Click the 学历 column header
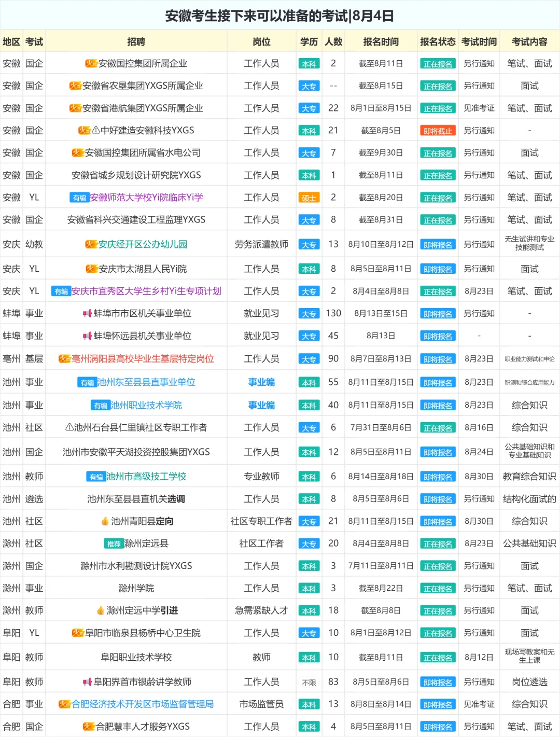560x737 pixels. pyautogui.click(x=309, y=41)
